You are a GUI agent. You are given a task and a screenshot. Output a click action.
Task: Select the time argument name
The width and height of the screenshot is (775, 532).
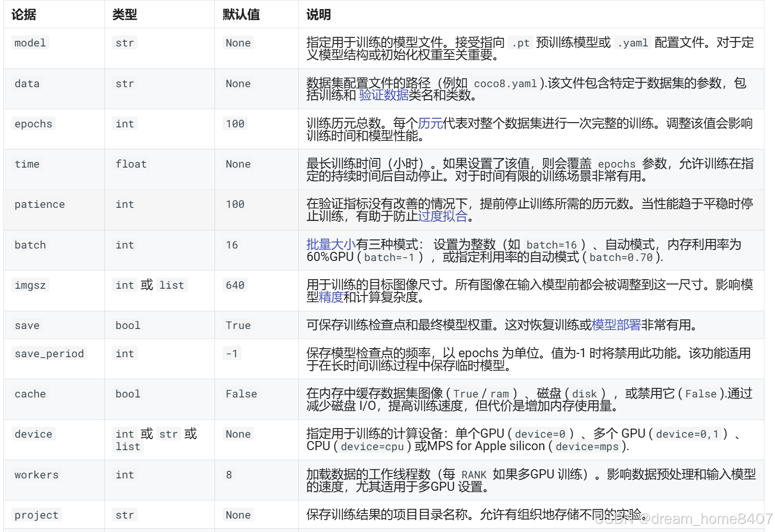(27, 164)
